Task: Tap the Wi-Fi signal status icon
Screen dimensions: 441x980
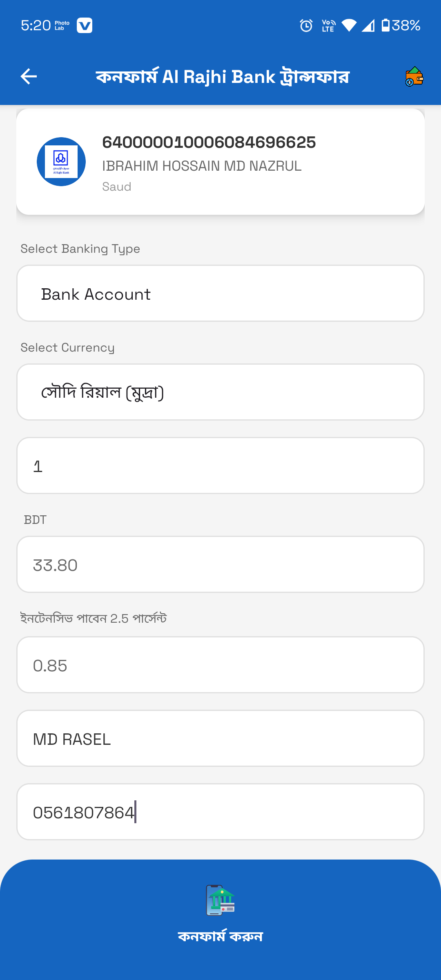Action: click(349, 26)
